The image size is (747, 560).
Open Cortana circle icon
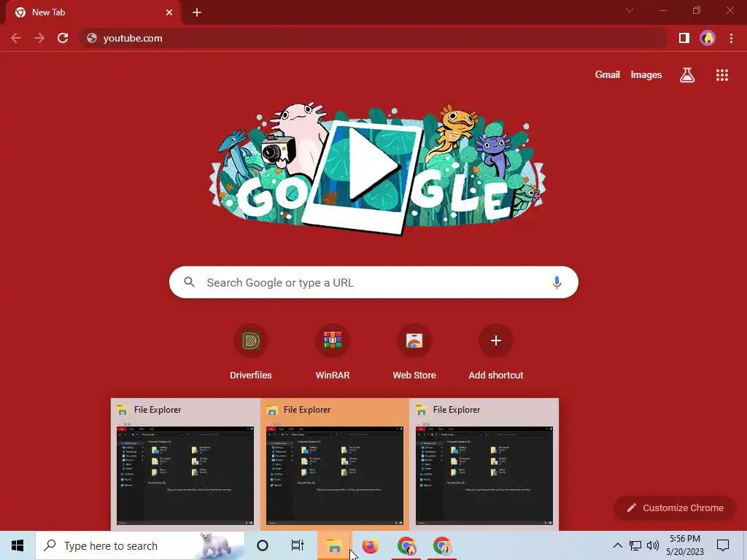pos(263,545)
